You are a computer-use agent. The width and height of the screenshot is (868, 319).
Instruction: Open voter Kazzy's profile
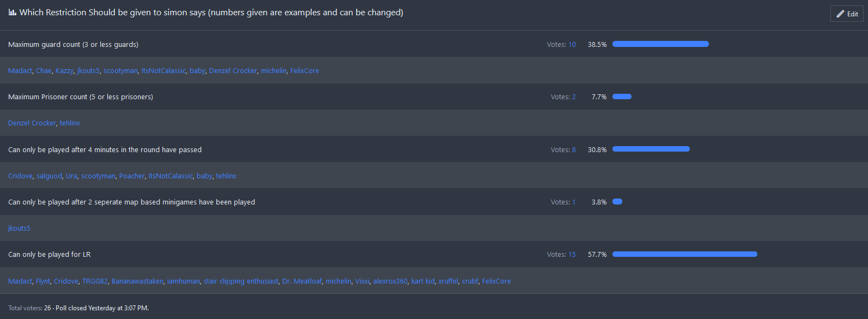[64, 71]
